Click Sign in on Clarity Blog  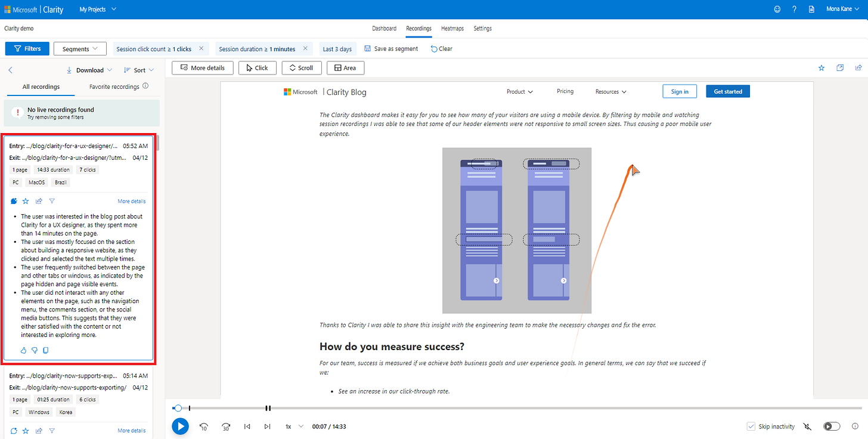point(680,91)
